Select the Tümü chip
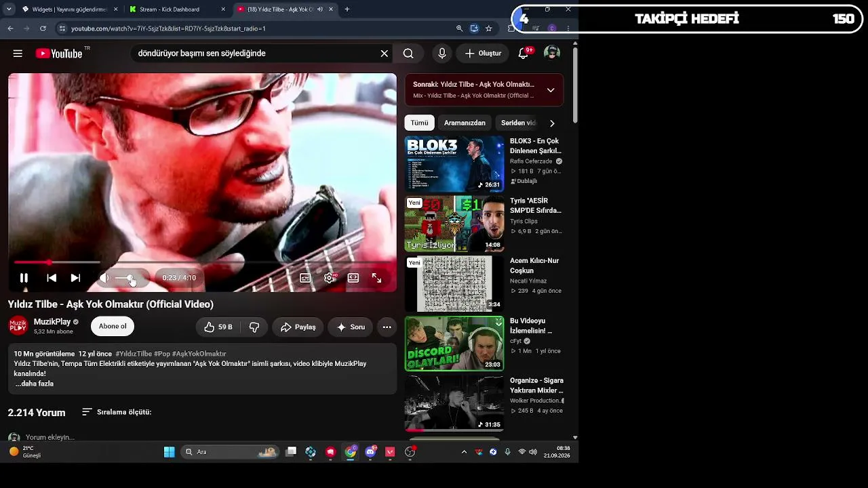This screenshot has height=488, width=868. click(419, 123)
